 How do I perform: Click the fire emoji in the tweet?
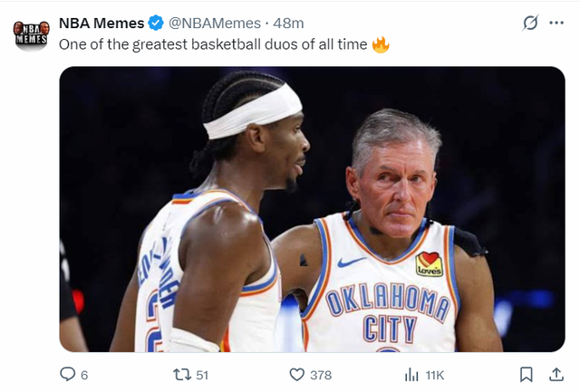381,44
